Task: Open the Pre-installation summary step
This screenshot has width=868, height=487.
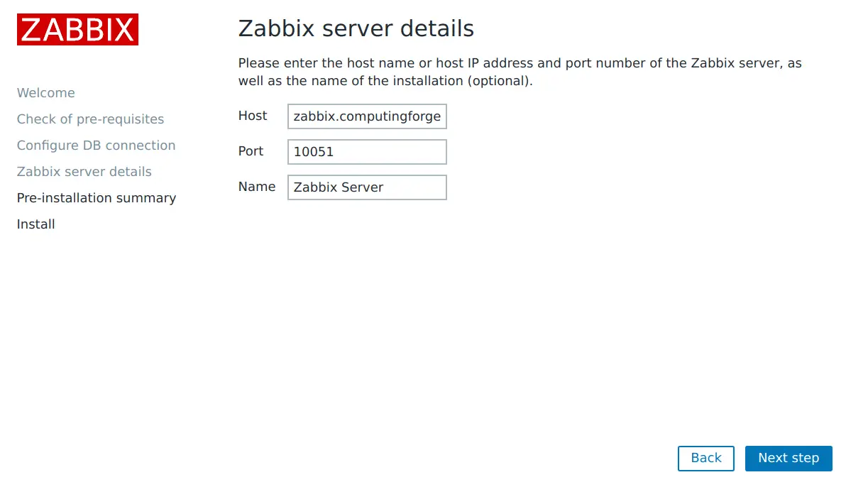Action: point(97,198)
